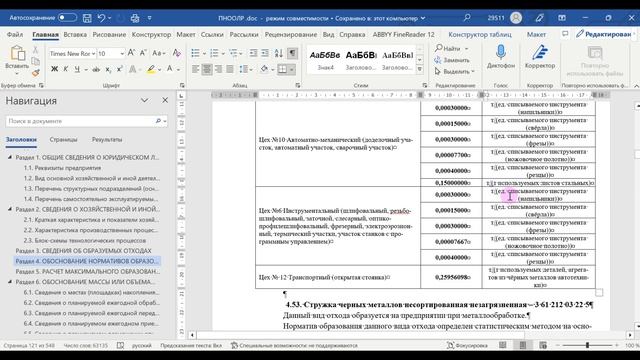Open Конструктор таблиц tab
The height and width of the screenshot is (360, 640).
(480, 35)
